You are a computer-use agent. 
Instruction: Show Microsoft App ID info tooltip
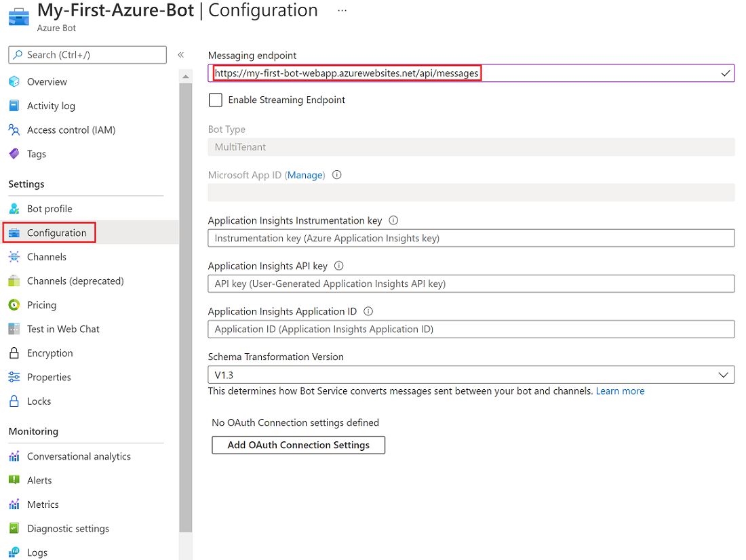pyautogui.click(x=336, y=175)
